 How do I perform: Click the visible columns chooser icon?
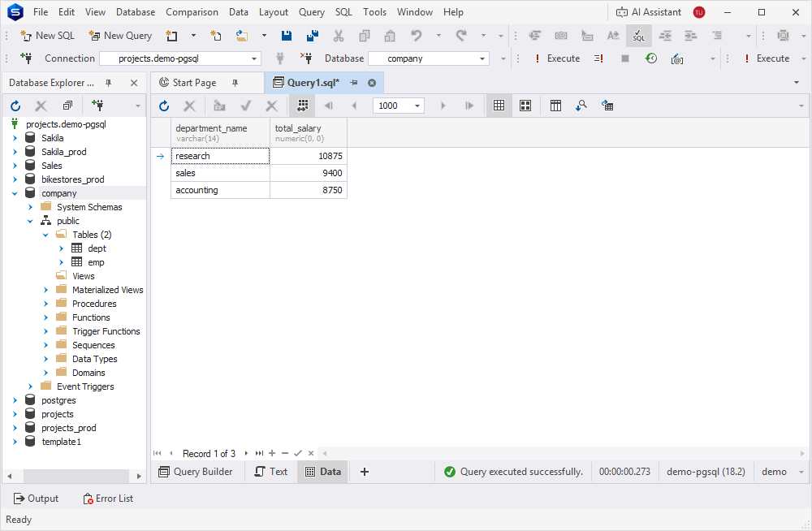pos(555,106)
